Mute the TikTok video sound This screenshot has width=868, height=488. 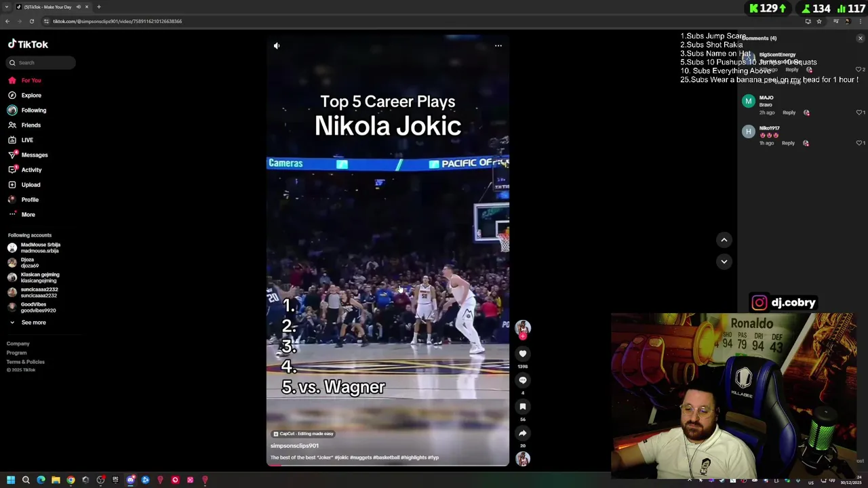tap(277, 45)
